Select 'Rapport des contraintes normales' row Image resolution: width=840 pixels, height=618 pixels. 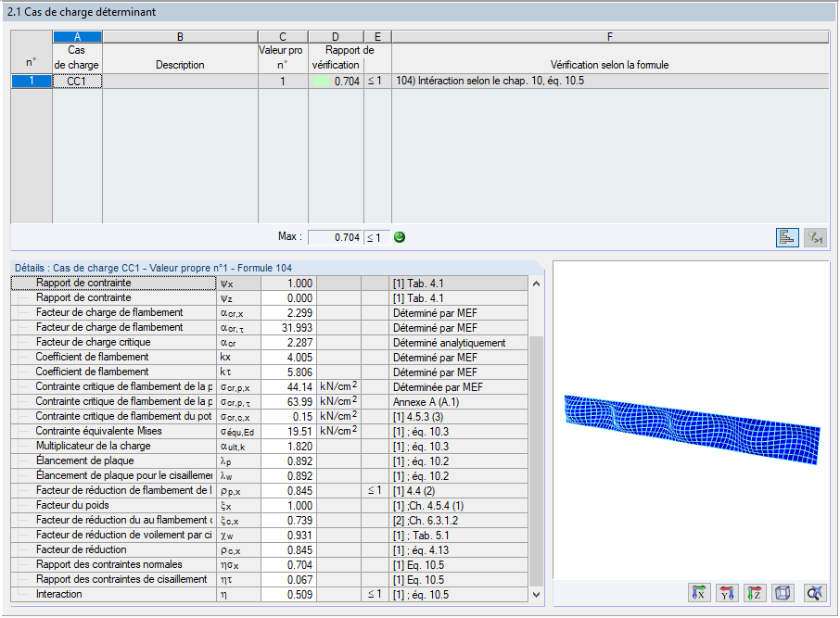click(x=270, y=564)
